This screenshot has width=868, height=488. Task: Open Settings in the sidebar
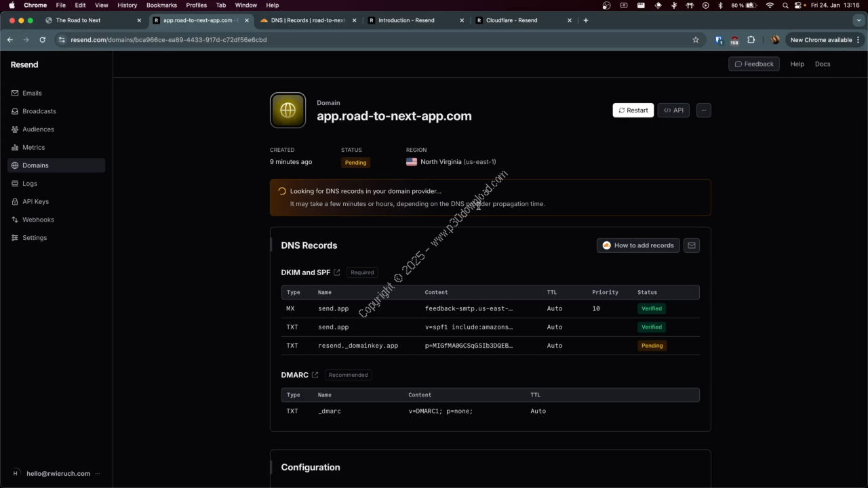coord(56,237)
